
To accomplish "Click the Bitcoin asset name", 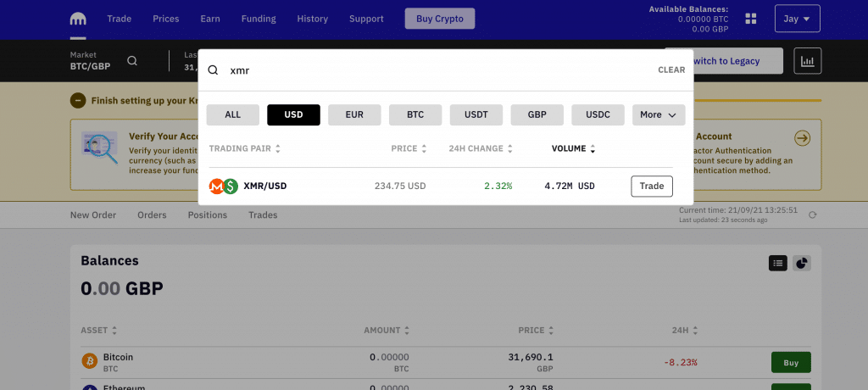I will [x=118, y=357].
